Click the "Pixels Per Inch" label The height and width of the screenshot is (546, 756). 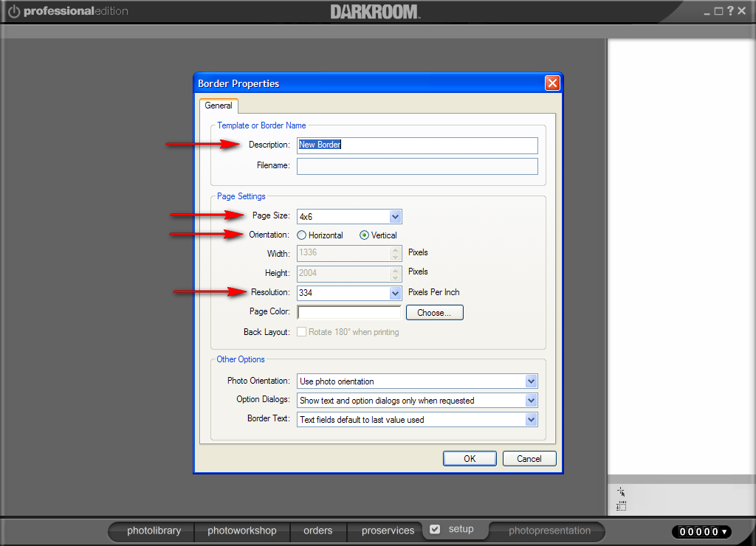tap(434, 292)
